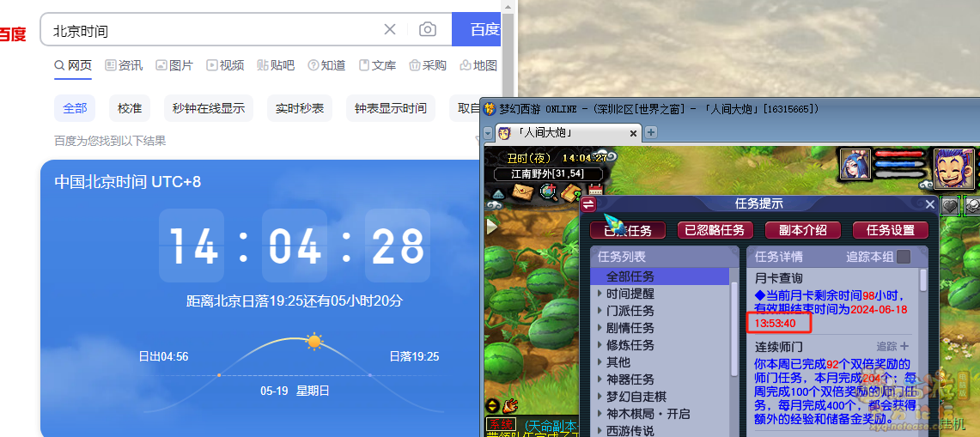Open the calendar activities icon
Viewport: 980px width, 437px height.
point(594,191)
